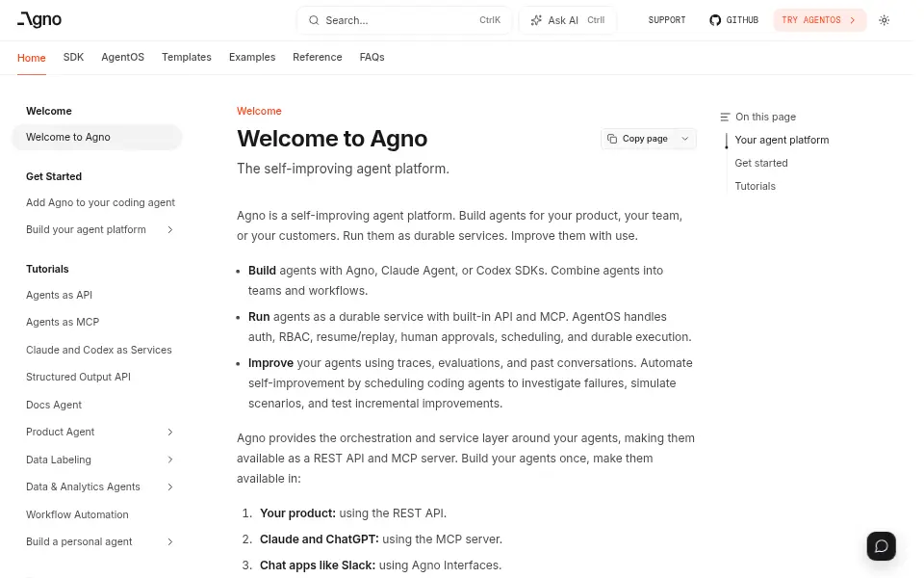Open Add Agno to your coding agent
924x578 pixels.
point(100,202)
